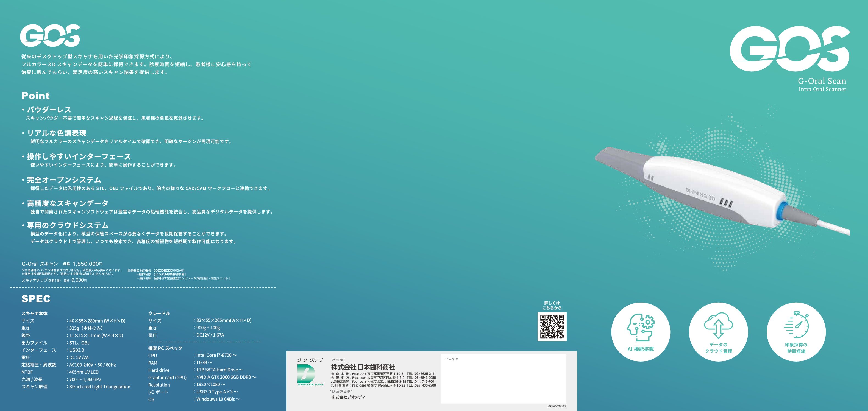868x411 pixels.
Task: Select the 高精度なスキャンデータ heading
Action: coord(68,203)
